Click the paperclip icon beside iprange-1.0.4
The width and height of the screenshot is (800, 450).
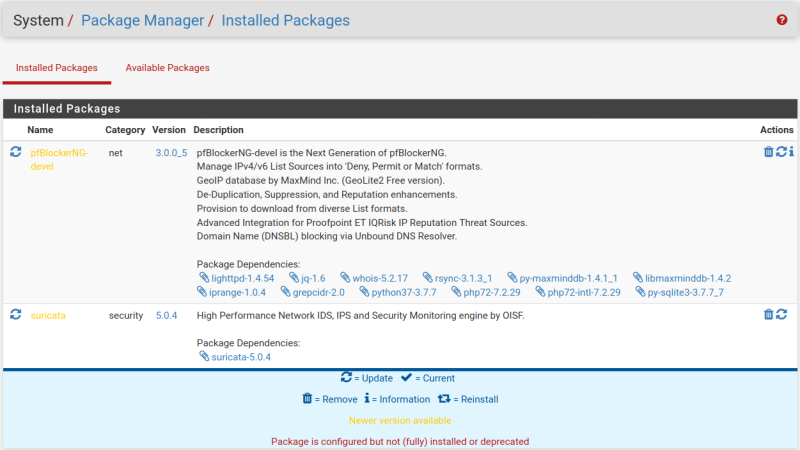point(202,292)
